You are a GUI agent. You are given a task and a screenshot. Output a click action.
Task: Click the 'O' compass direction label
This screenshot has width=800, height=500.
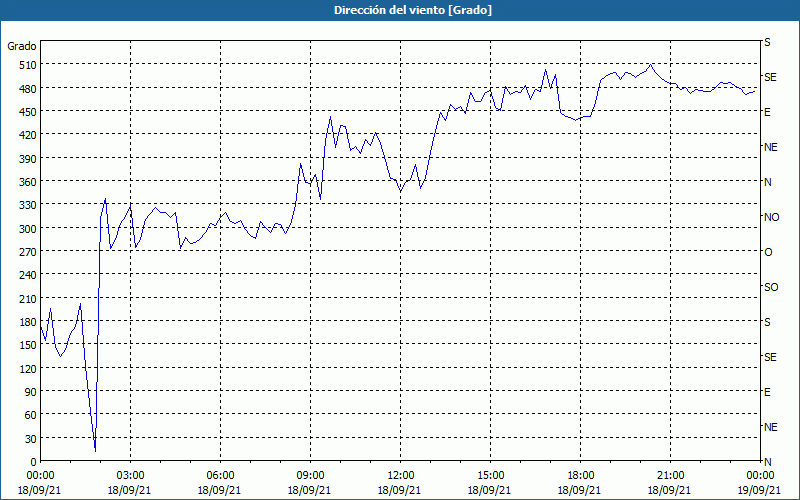pos(768,253)
